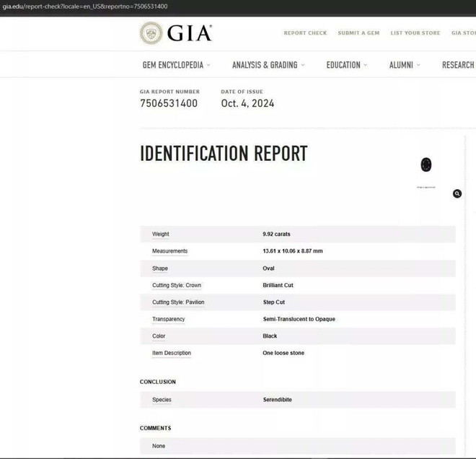Click the Cutting Style: Pavilion label
The image size is (476, 459).
pos(178,302)
